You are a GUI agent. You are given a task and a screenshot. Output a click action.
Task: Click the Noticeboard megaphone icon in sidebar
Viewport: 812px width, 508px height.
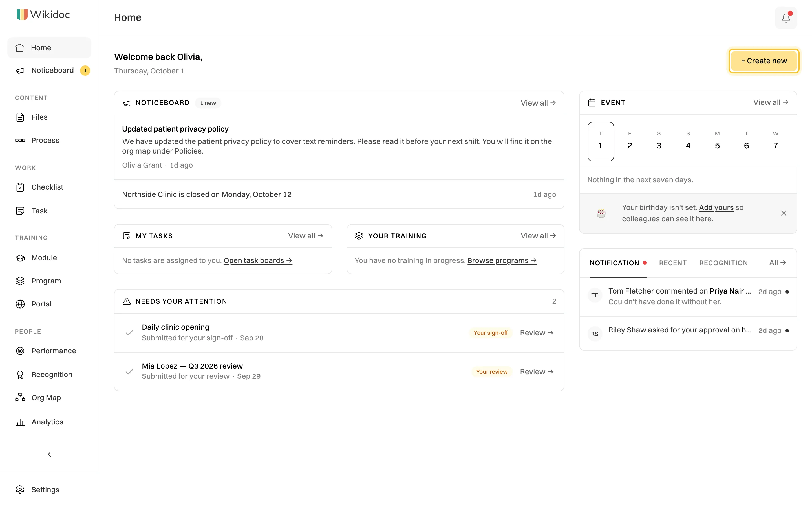(x=20, y=71)
